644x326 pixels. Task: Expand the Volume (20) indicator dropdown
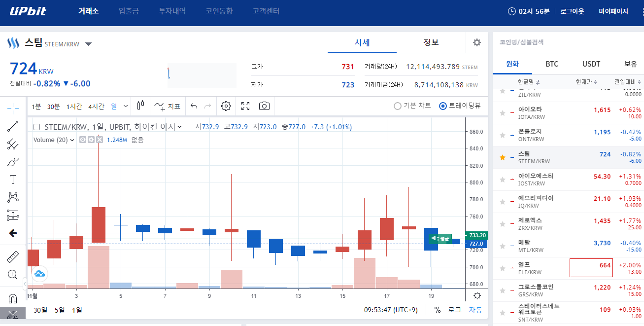72,140
